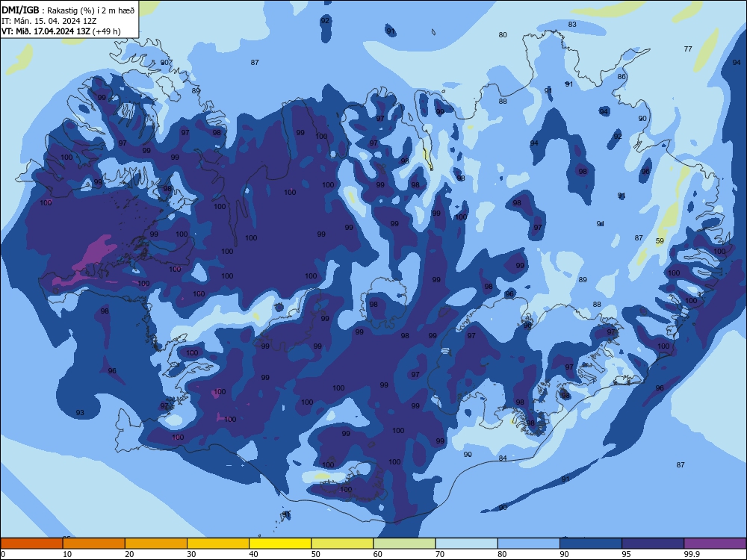Screen dimensions: 747x560
Task: Pick the pale yellow 50–60 legend swatch
Action: [342, 544]
